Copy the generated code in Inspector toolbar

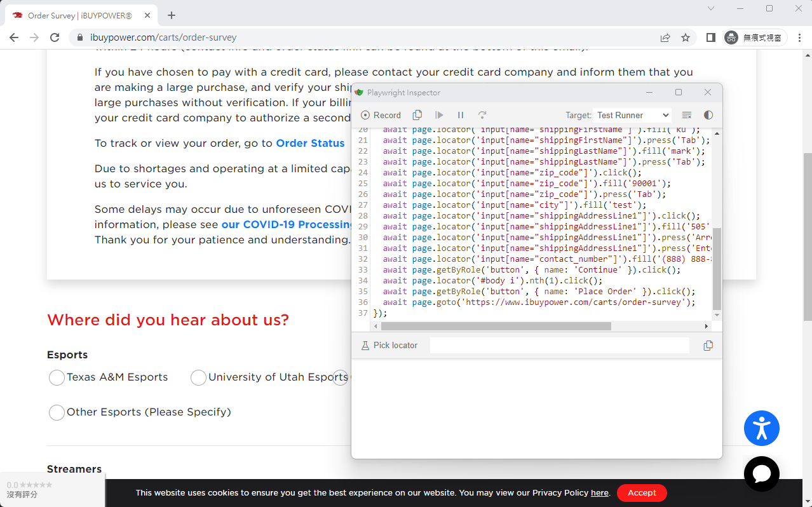pyautogui.click(x=417, y=115)
